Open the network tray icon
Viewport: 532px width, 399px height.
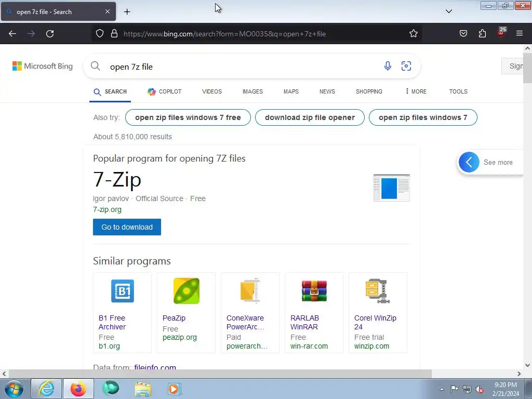[467, 390]
